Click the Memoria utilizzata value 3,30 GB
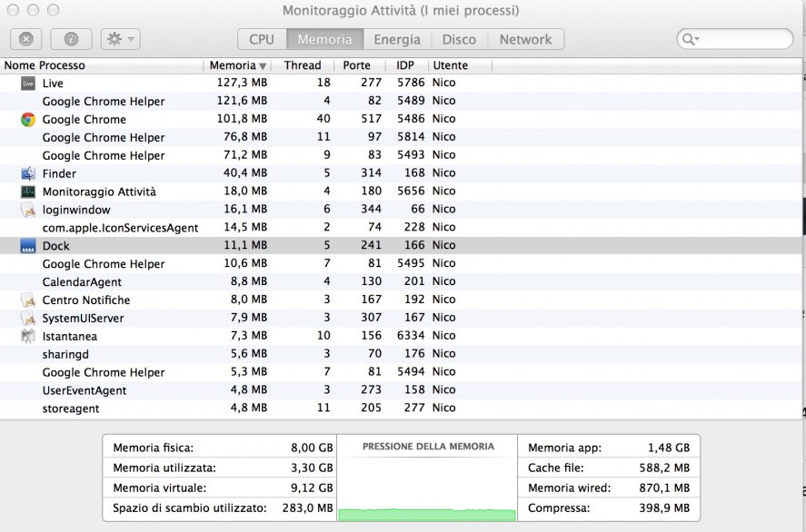This screenshot has width=806, height=532. 312,468
